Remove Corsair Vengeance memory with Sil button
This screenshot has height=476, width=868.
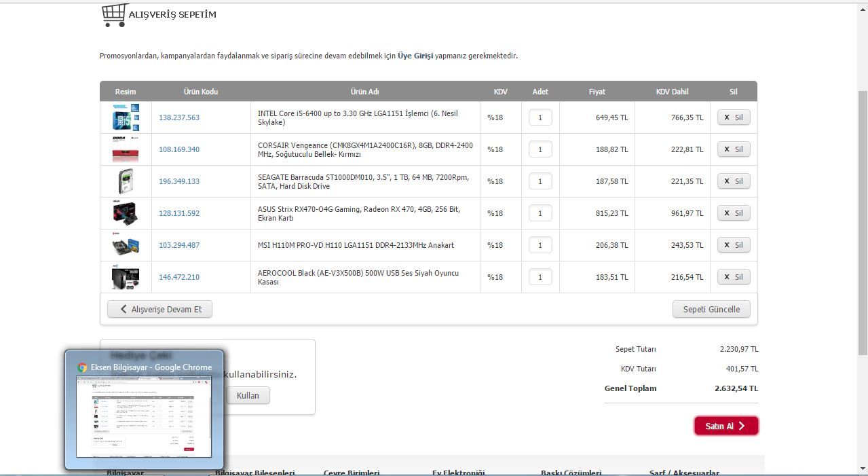[x=734, y=149]
